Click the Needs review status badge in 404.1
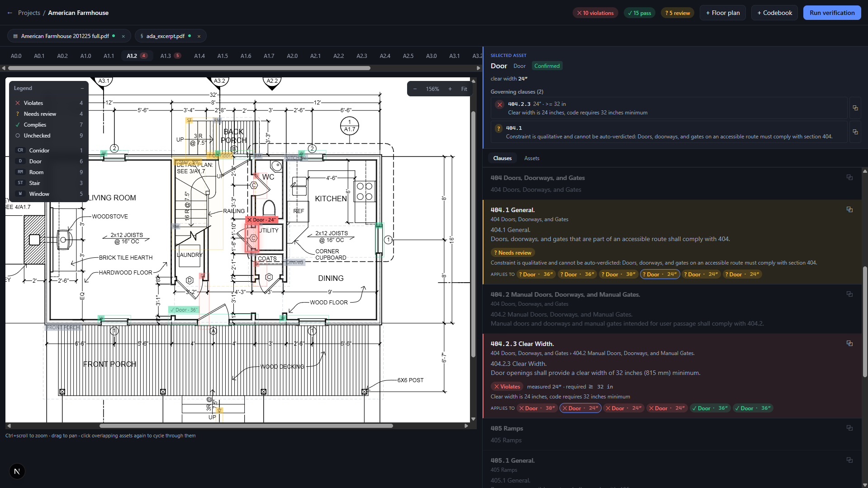Viewport: 868px width, 488px height. [x=512, y=253]
